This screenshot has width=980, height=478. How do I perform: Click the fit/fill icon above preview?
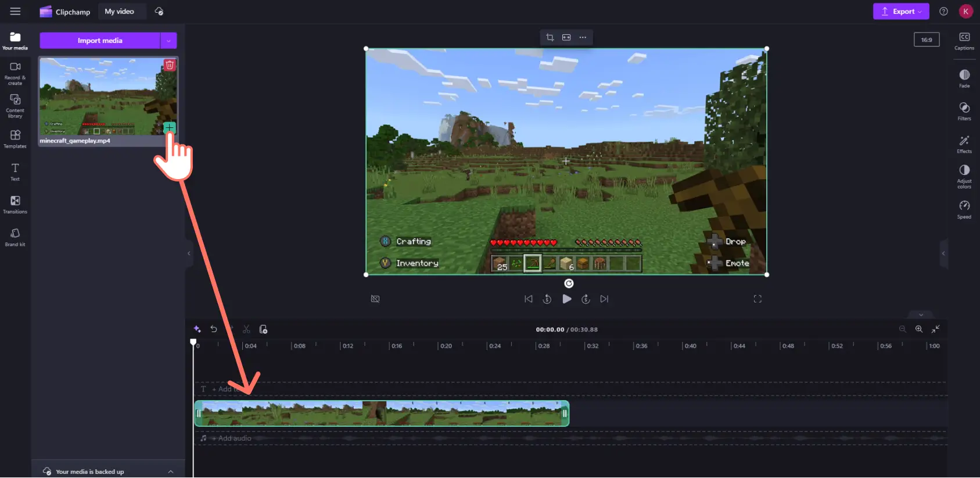pos(566,37)
